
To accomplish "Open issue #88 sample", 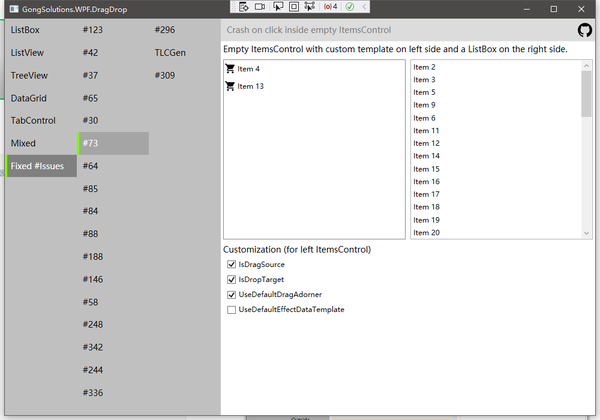I will 113,234.
